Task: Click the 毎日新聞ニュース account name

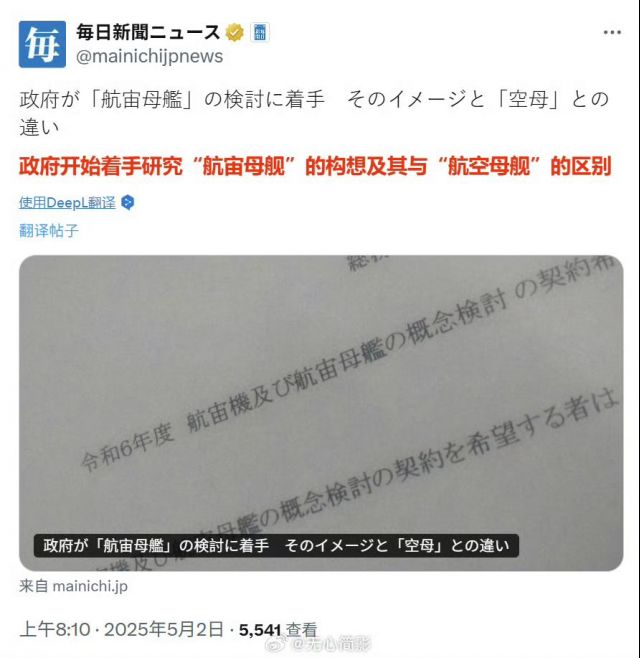Action: tap(148, 32)
